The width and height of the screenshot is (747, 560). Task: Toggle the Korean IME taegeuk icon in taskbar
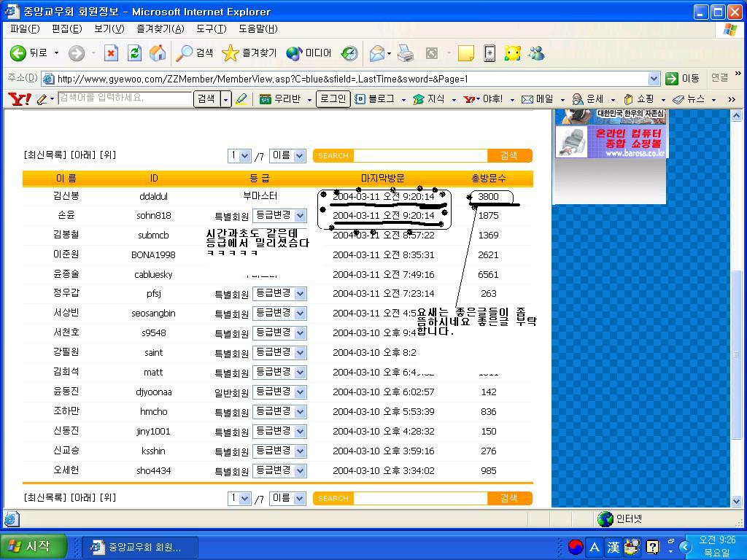(576, 547)
